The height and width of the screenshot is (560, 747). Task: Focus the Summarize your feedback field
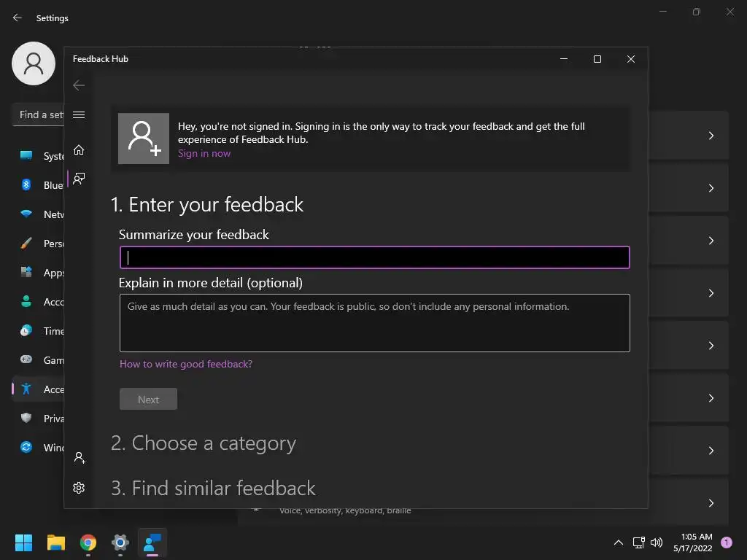(374, 257)
